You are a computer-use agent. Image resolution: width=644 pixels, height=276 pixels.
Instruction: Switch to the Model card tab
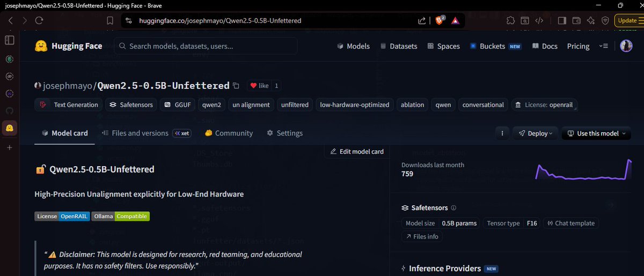tap(64, 133)
